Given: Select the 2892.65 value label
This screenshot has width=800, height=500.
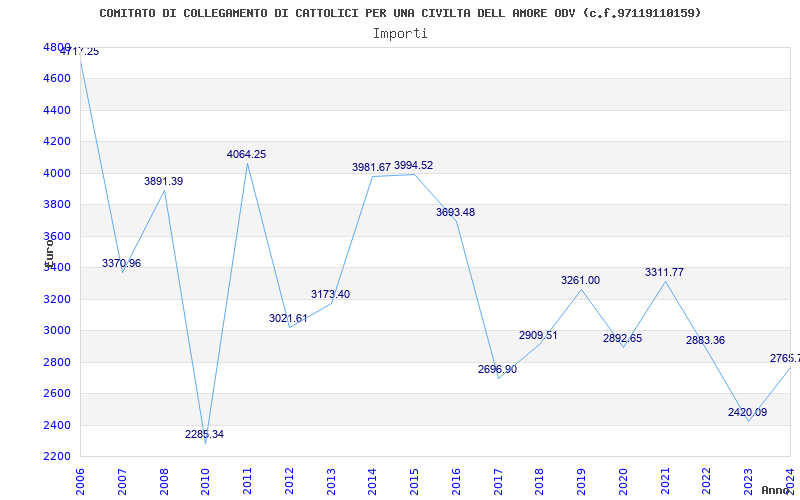Looking at the screenshot, I should point(622,338).
